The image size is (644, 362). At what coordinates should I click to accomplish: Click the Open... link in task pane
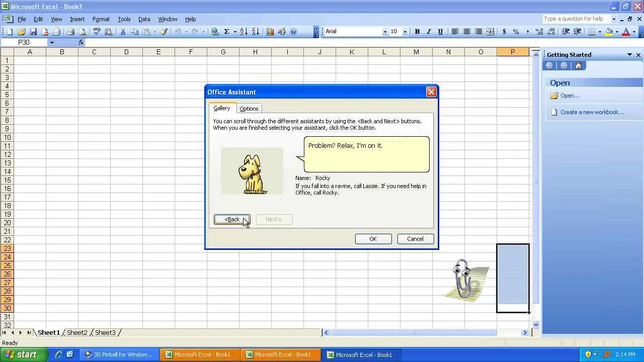[570, 96]
